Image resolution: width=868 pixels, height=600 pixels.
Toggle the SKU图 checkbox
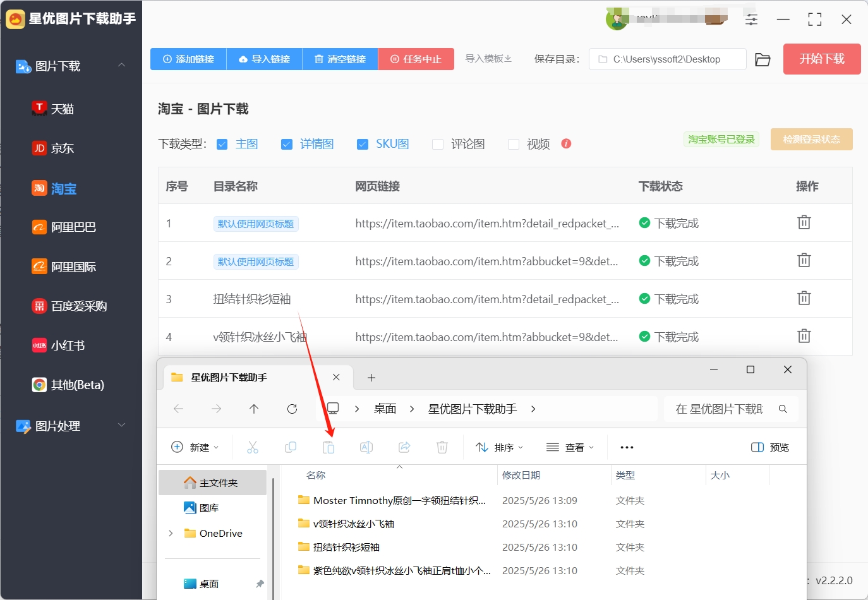coord(363,145)
